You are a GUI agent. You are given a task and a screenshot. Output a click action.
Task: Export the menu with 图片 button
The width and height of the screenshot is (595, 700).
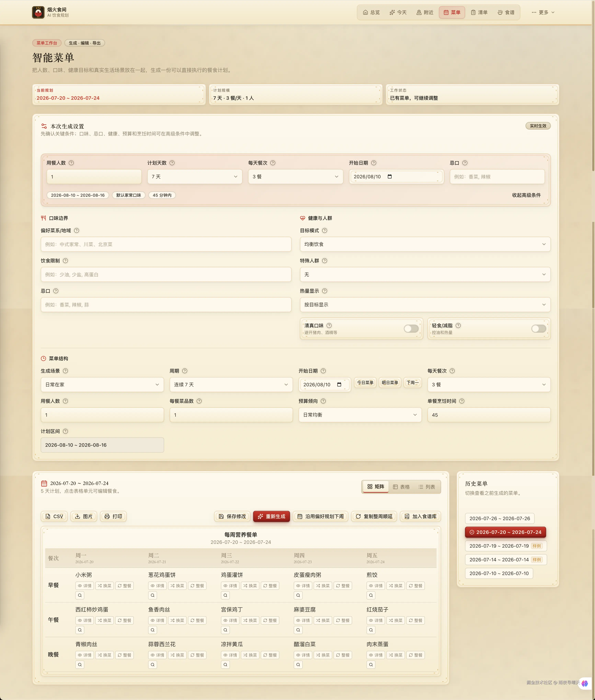pyautogui.click(x=84, y=517)
